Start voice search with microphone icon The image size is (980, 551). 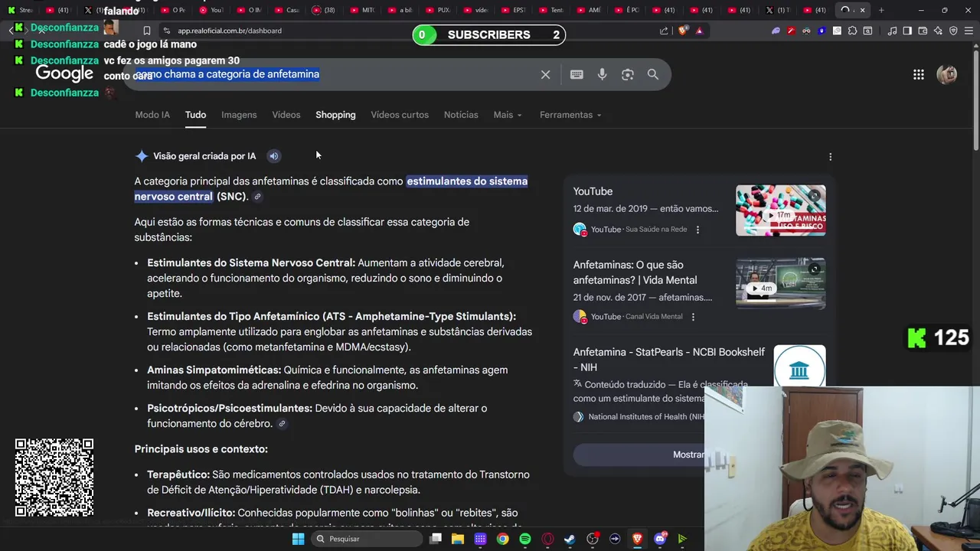coord(602,74)
